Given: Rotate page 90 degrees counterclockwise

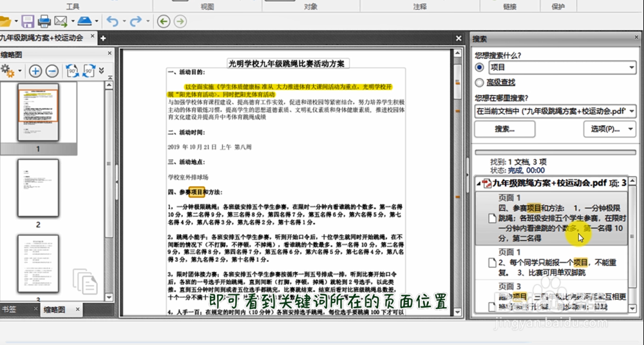Looking at the screenshot, I should click(x=72, y=71).
